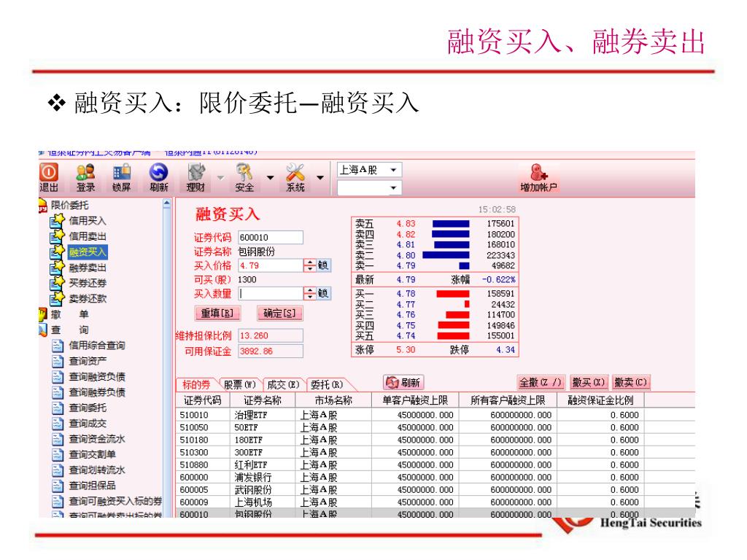
Task: Switch to the 股票(W) tab
Action: (239, 385)
